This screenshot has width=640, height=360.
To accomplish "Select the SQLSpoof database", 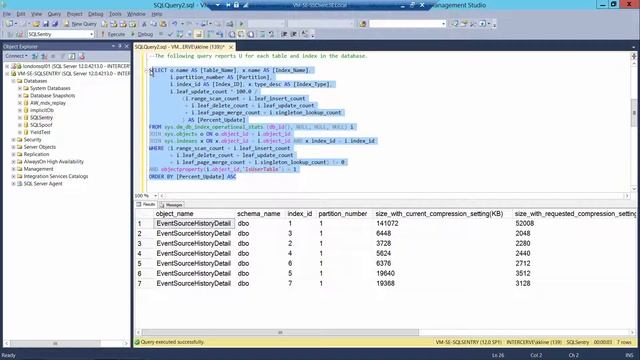I will pos(41,125).
